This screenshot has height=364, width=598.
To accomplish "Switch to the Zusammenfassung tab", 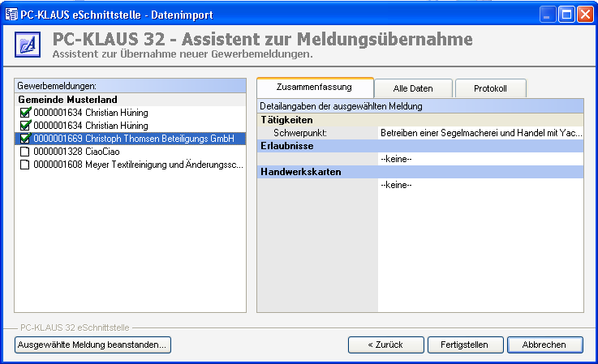I will coord(314,87).
